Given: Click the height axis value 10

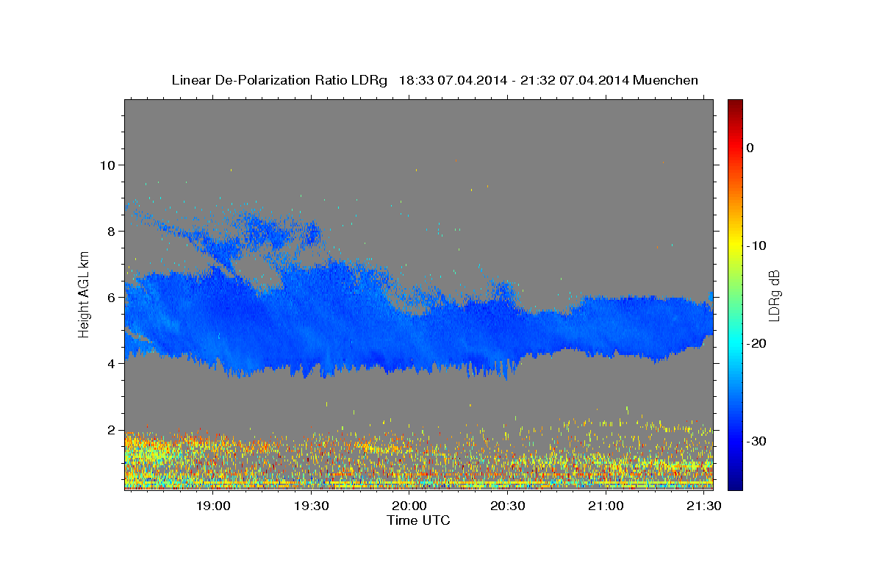Looking at the screenshot, I should pos(107,165).
